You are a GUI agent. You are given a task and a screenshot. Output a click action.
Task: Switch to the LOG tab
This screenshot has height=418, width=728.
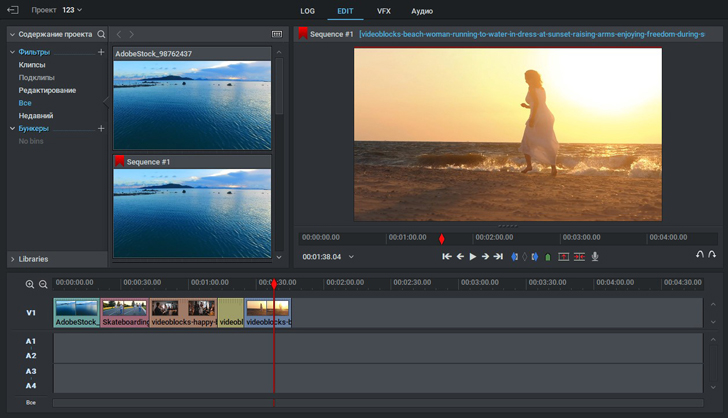pyautogui.click(x=309, y=11)
